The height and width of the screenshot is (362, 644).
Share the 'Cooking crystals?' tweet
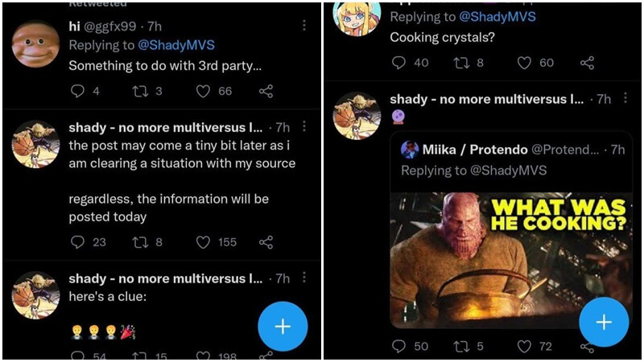(x=587, y=62)
